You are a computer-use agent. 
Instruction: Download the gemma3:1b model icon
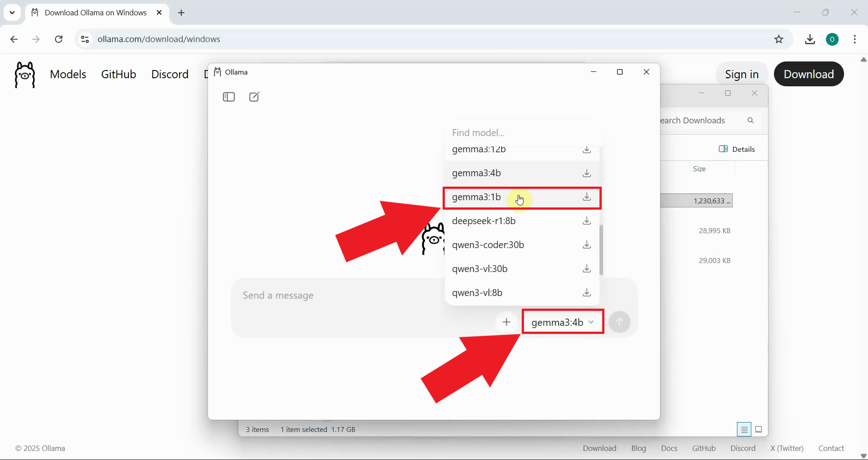pos(586,197)
